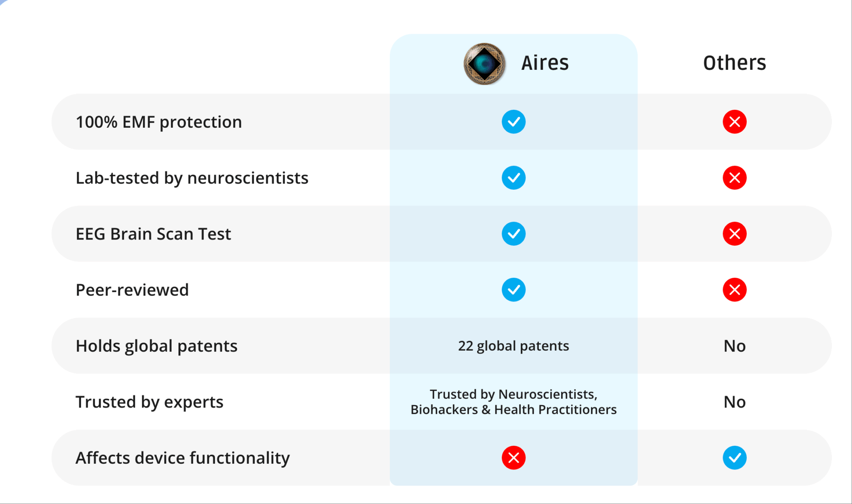Click the Affects device functionality label
Image resolution: width=852 pixels, height=504 pixels.
(x=183, y=458)
